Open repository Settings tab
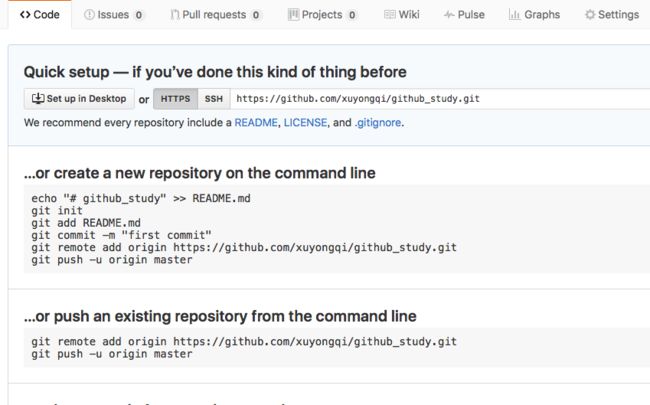 (612, 15)
